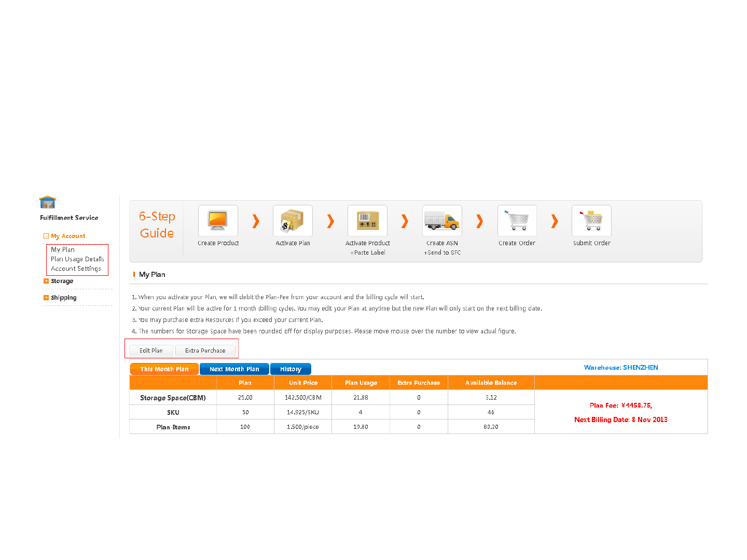Image resolution: width=747 pixels, height=560 pixels.
Task: Click SKU available balance 46
Action: [491, 412]
